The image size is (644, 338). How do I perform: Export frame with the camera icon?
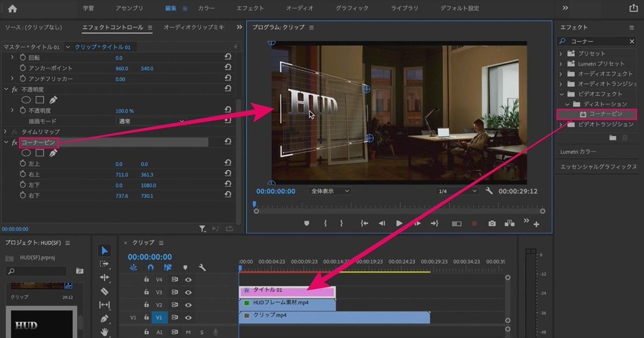click(x=492, y=224)
